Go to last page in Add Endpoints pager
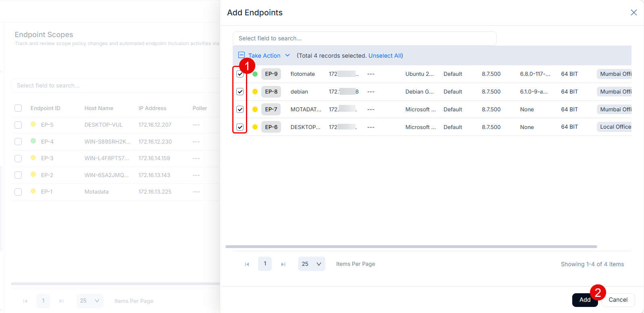This screenshot has width=644, height=313. pos(283,264)
